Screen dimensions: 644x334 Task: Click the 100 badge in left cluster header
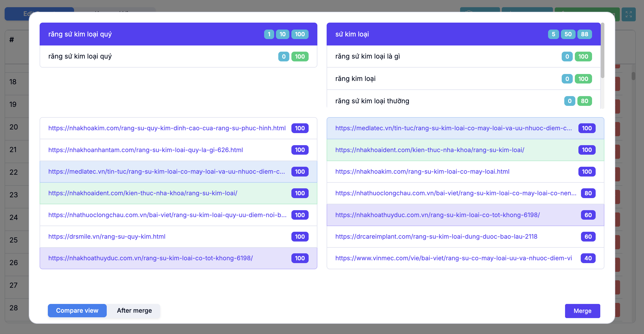coord(300,34)
